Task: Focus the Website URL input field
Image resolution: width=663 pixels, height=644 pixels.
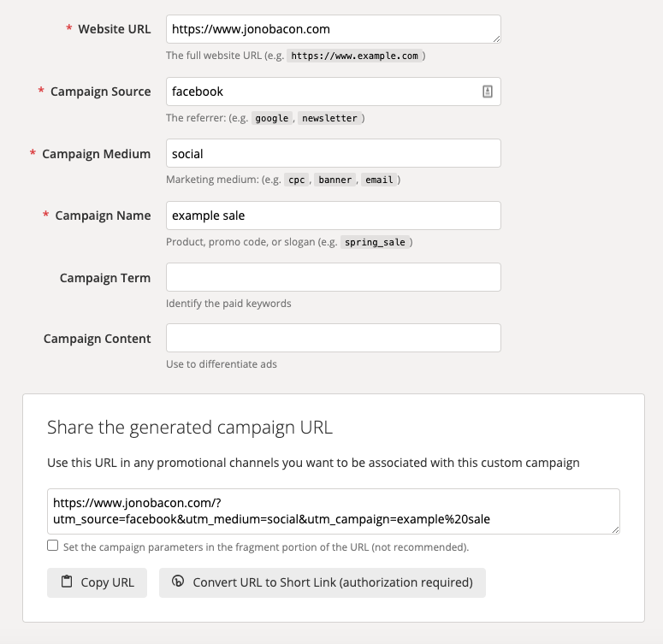Action: (325, 29)
